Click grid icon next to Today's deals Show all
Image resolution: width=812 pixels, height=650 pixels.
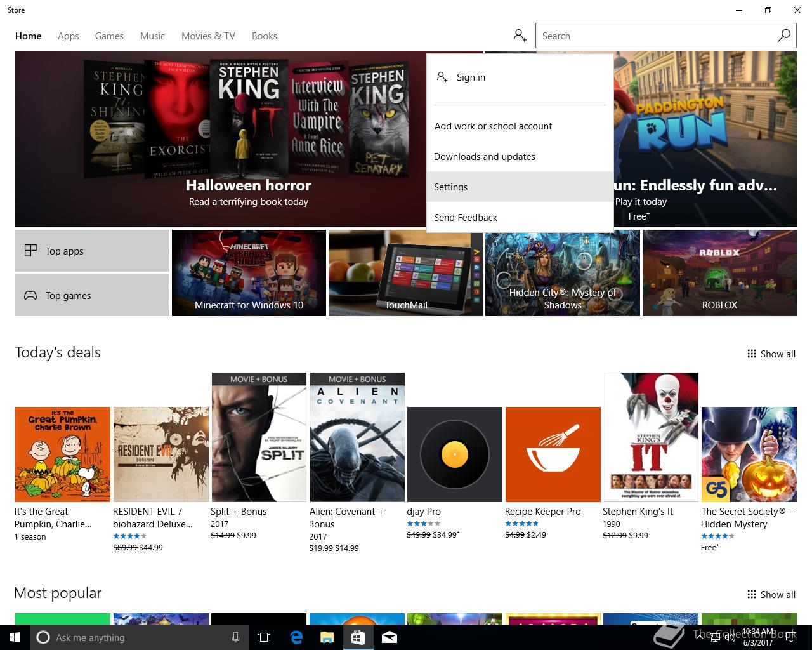(752, 354)
